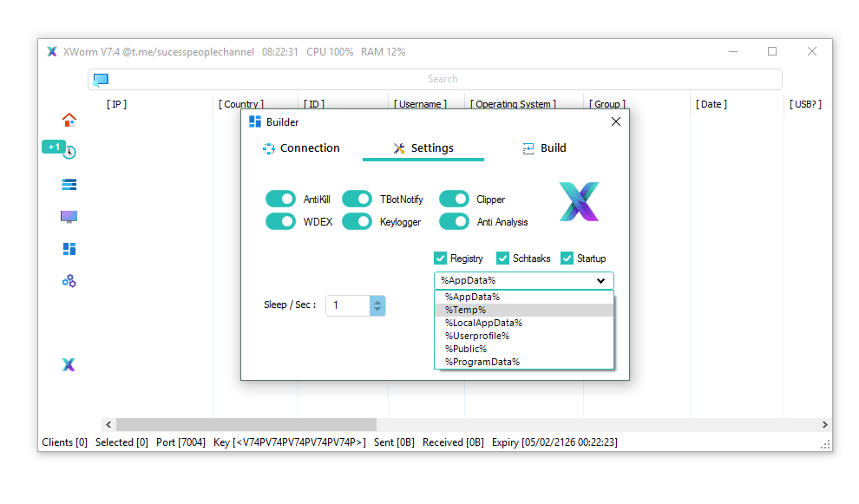Switch to the Connection tab
The width and height of the screenshot is (859, 504).
coord(300,147)
